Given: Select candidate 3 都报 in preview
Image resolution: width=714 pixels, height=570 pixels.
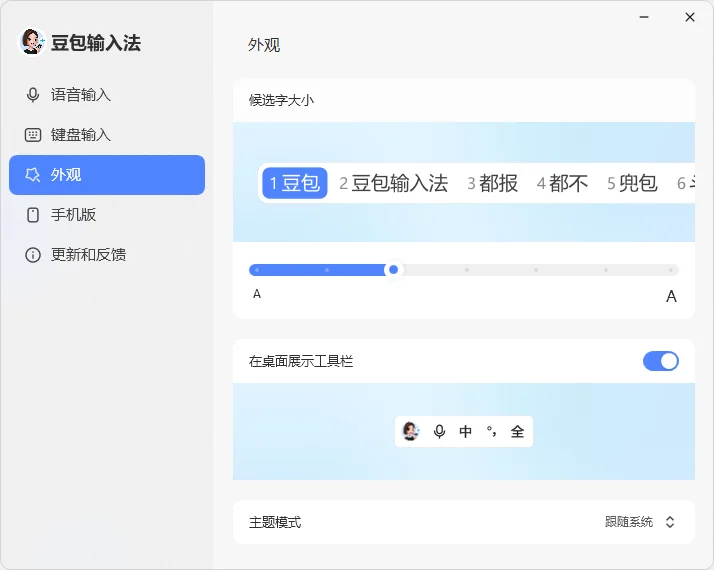Looking at the screenshot, I should [x=492, y=183].
